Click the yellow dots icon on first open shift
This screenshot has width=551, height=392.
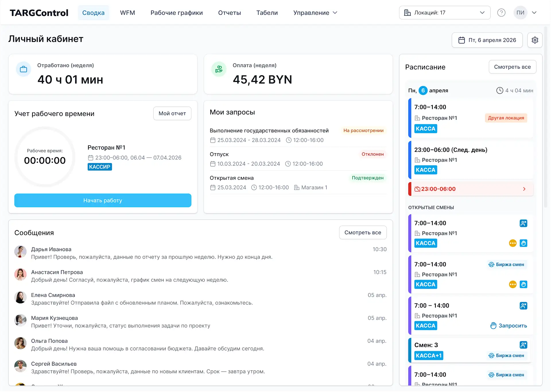[513, 243]
